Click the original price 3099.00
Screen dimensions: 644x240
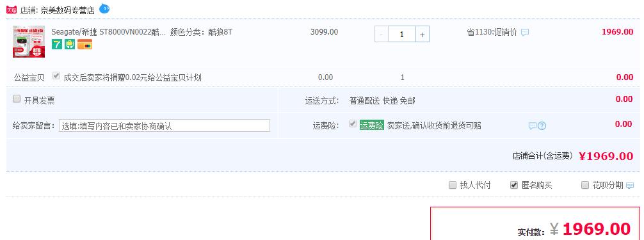[x=324, y=31]
